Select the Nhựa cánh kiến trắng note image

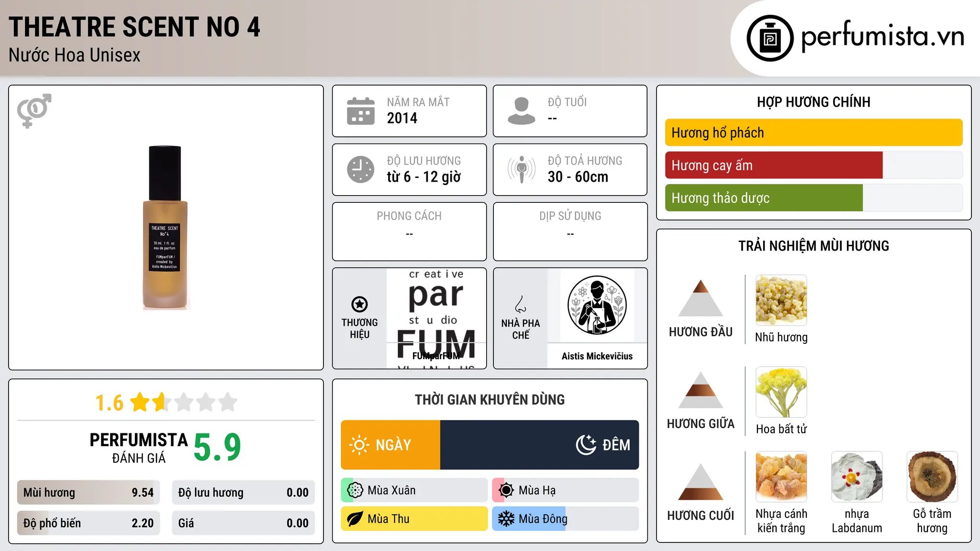tap(781, 477)
